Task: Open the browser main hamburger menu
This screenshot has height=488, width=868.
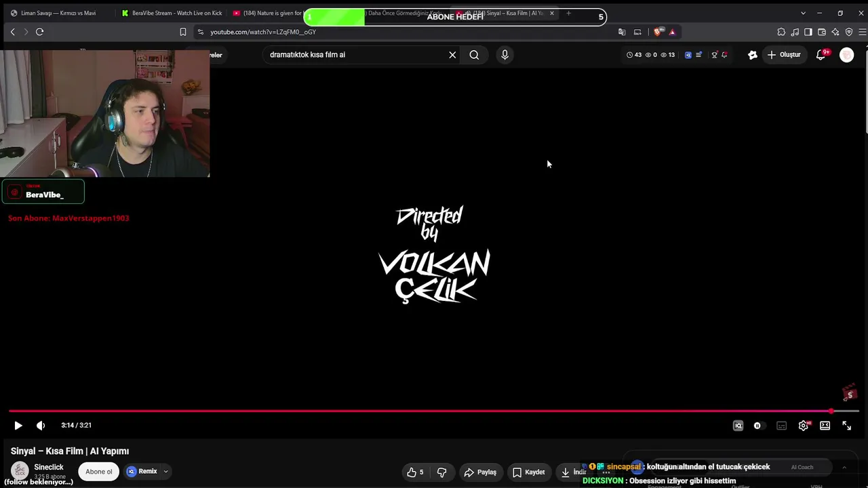Action: [863, 32]
